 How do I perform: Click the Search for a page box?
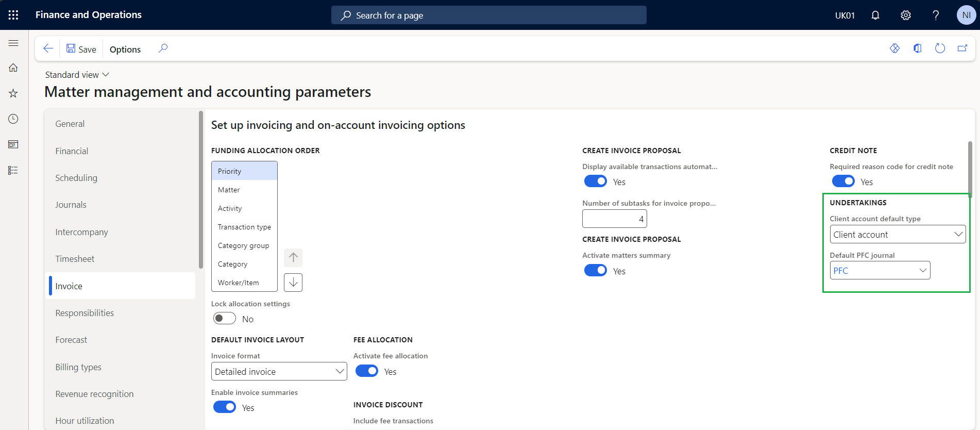pyautogui.click(x=488, y=15)
